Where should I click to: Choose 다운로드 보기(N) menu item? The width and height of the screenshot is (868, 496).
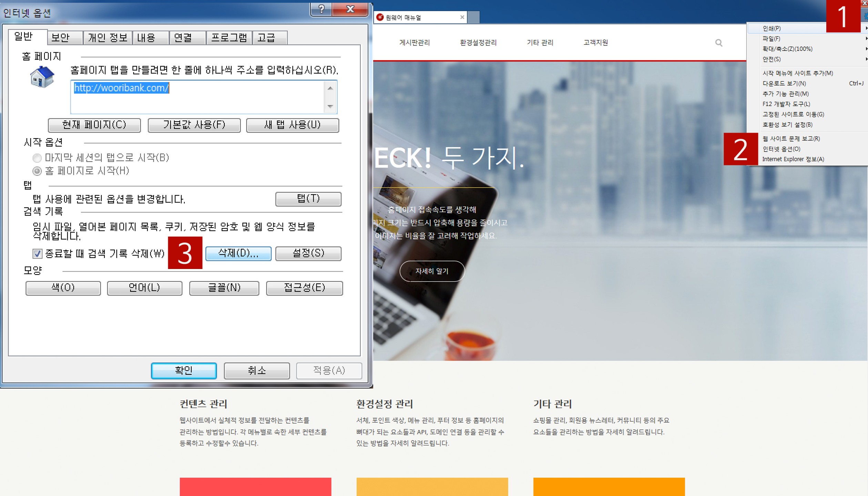[x=807, y=83]
